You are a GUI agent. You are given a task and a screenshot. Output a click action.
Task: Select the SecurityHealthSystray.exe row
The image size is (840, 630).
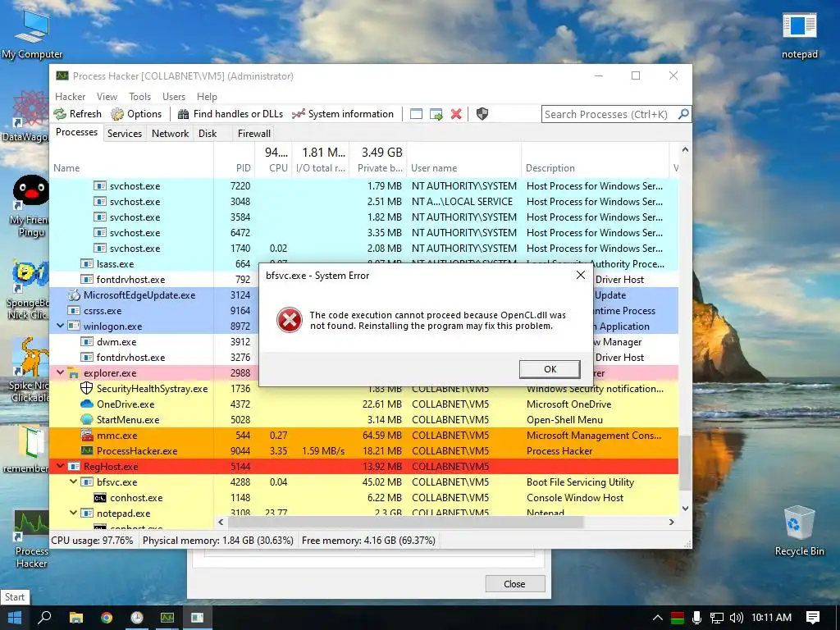[x=363, y=389]
